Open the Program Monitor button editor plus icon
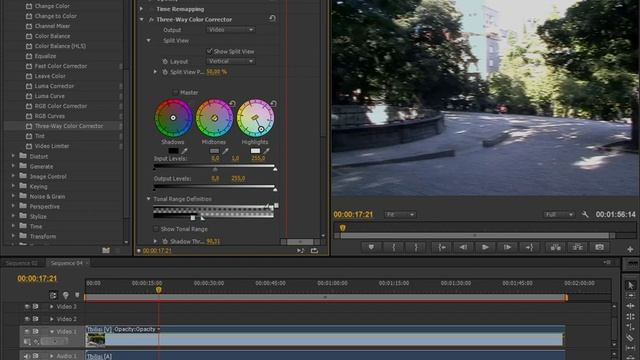The image size is (640, 360). (x=630, y=249)
